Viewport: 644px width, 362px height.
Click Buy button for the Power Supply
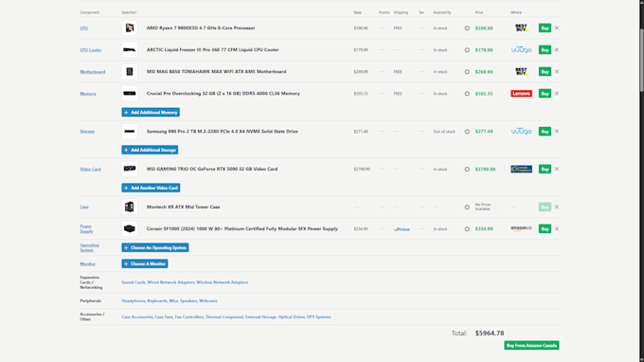545,228
